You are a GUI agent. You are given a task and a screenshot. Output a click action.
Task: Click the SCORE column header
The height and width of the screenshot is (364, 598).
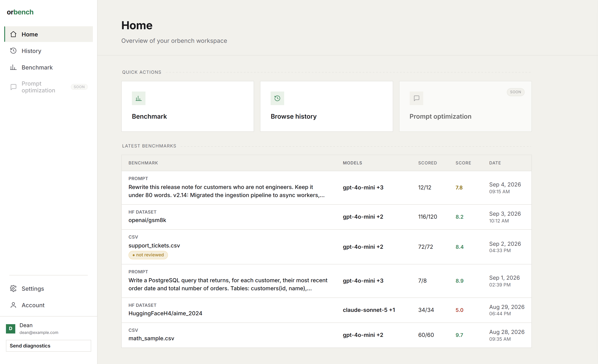tap(463, 163)
